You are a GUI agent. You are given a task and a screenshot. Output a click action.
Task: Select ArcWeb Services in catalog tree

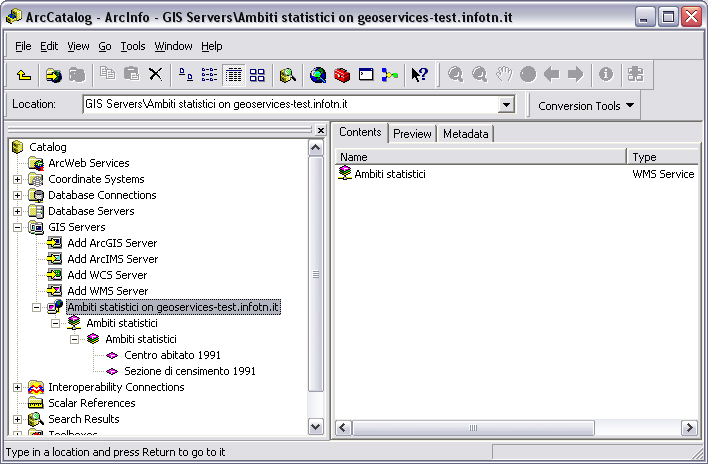pos(88,163)
